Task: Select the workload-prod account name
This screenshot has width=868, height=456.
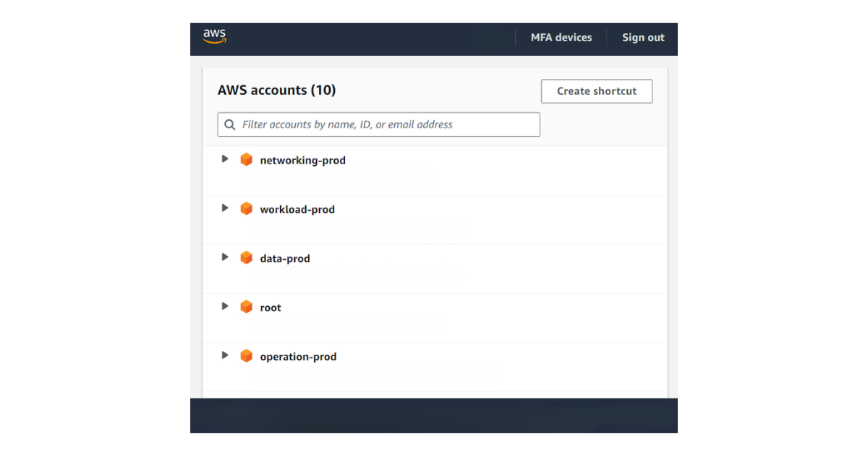Action: pos(297,209)
